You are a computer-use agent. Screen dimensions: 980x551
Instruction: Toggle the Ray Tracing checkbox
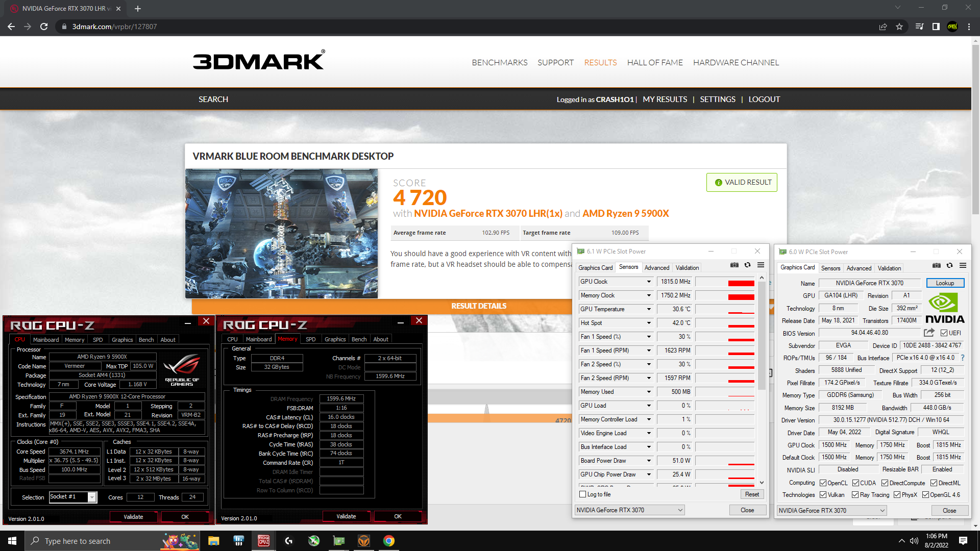point(855,495)
